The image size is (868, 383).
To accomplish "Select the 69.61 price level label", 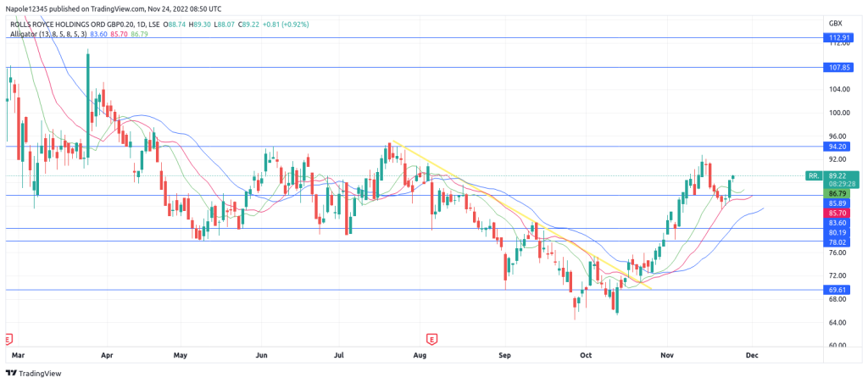I will click(835, 290).
